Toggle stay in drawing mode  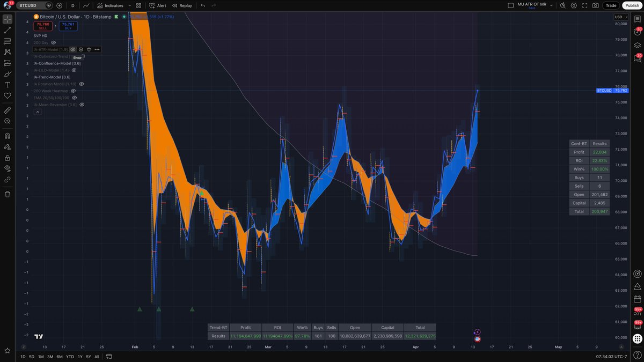(x=8, y=146)
